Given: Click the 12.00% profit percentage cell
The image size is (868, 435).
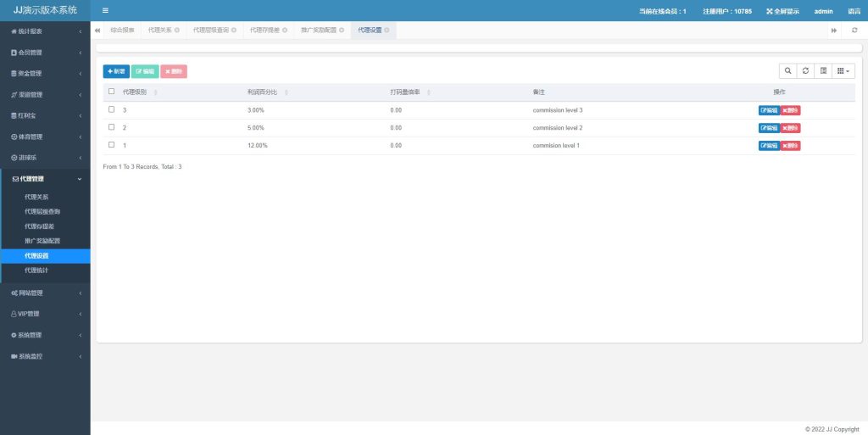Looking at the screenshot, I should 258,146.
